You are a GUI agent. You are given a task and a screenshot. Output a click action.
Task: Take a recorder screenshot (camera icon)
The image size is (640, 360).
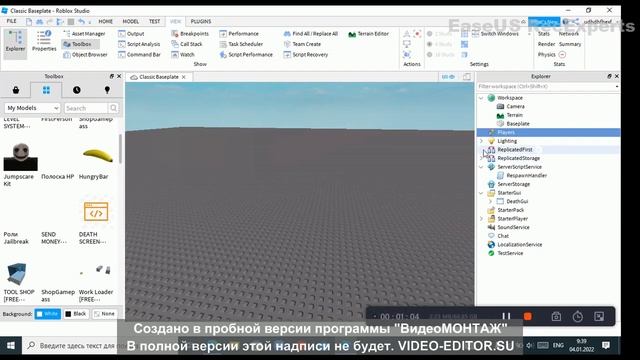(556, 316)
